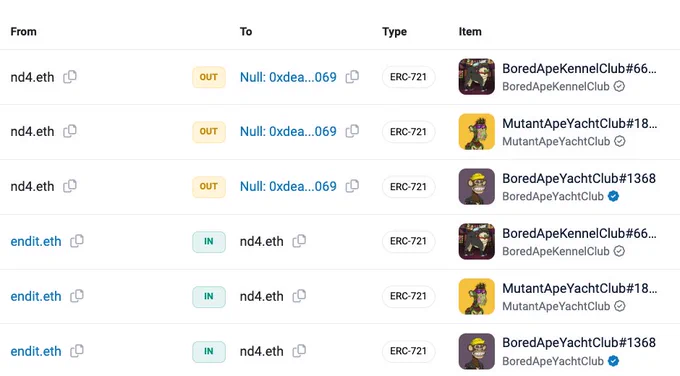
Task: Copy nd4.eth address in first row
Action: click(70, 77)
